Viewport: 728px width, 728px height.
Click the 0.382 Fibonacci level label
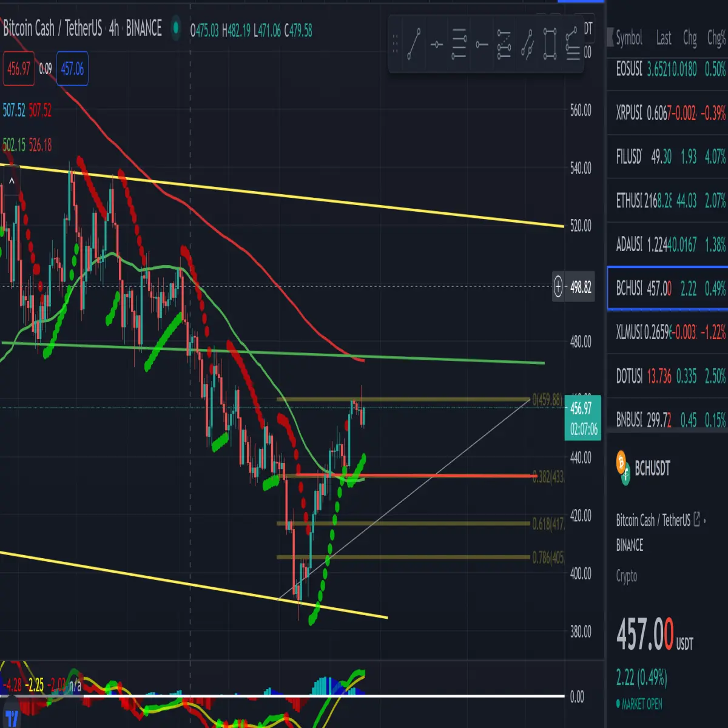click(548, 476)
